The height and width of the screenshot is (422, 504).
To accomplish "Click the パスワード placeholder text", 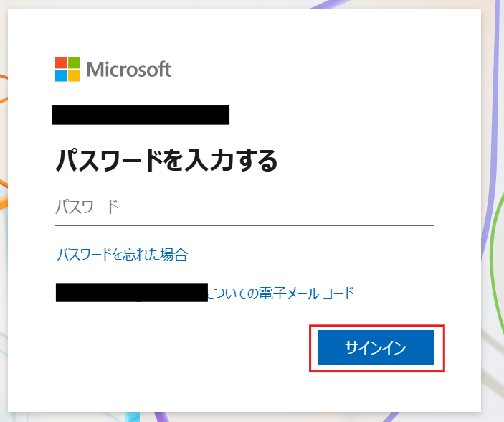I will (x=87, y=207).
